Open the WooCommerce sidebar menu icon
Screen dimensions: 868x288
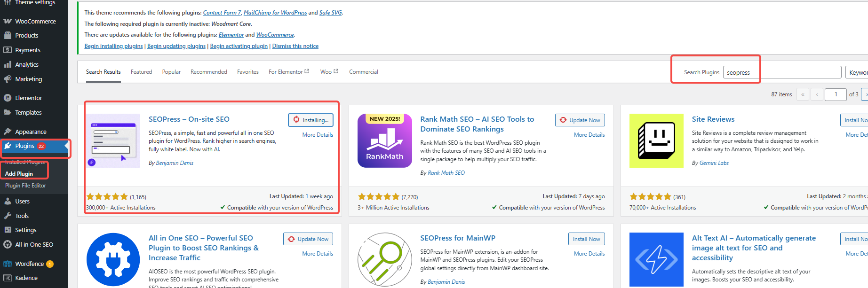8,21
